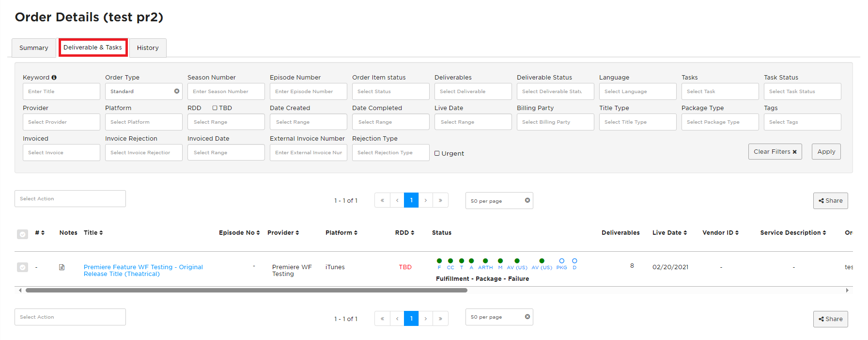Sort table by Live Date
Viewport: 868px width, 340px height.
(670, 233)
